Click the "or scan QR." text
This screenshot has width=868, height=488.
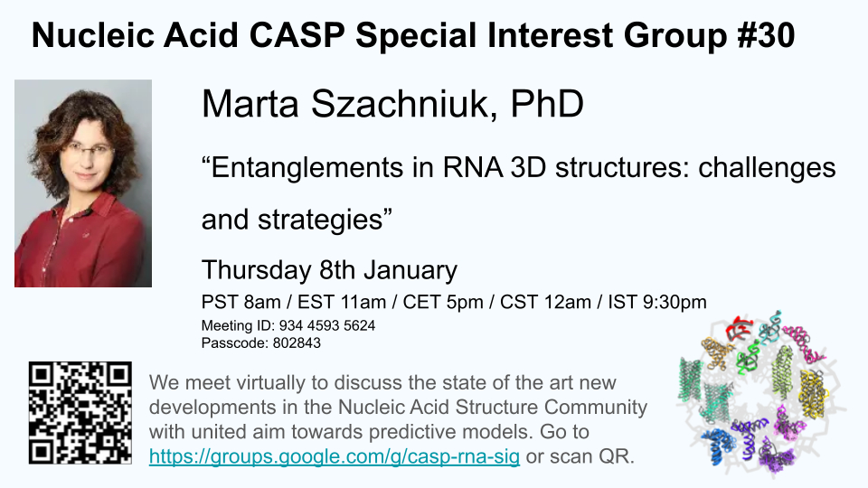coord(580,457)
